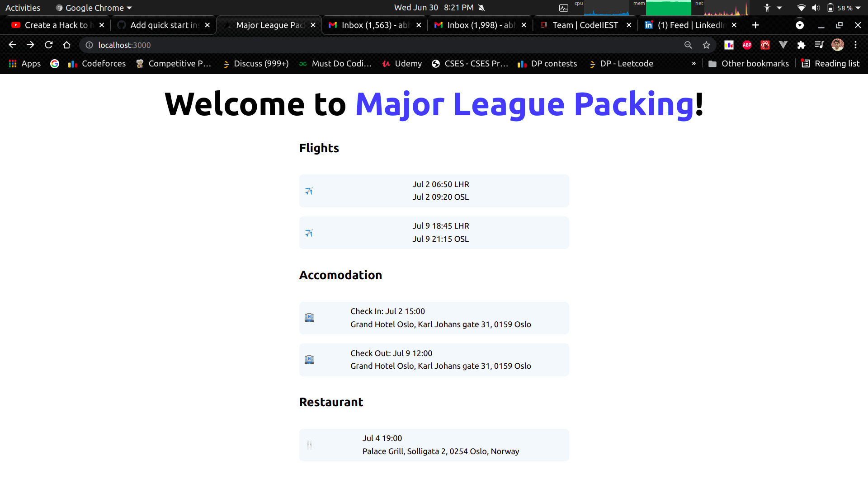Click the Activities button

tap(23, 8)
